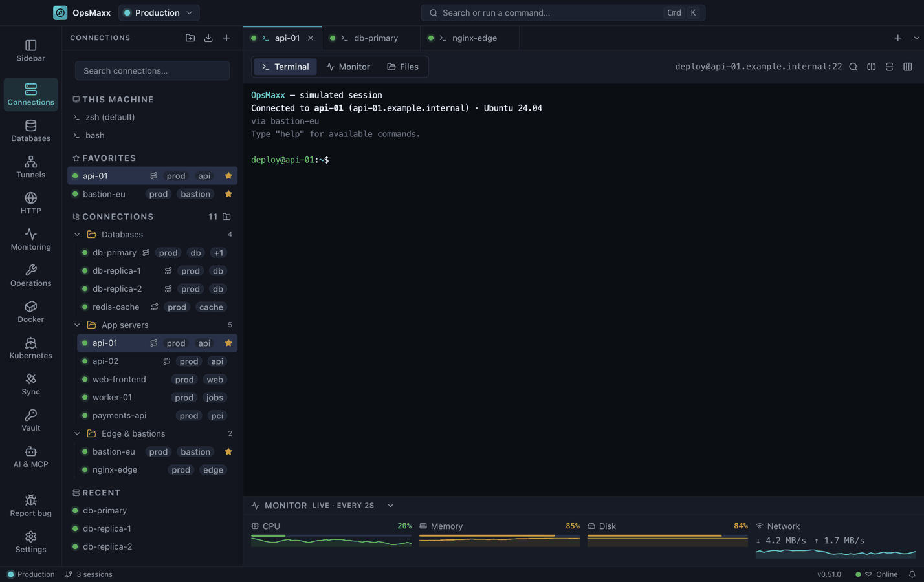
Task: Unstar api-01 in Favorites
Action: click(x=228, y=176)
